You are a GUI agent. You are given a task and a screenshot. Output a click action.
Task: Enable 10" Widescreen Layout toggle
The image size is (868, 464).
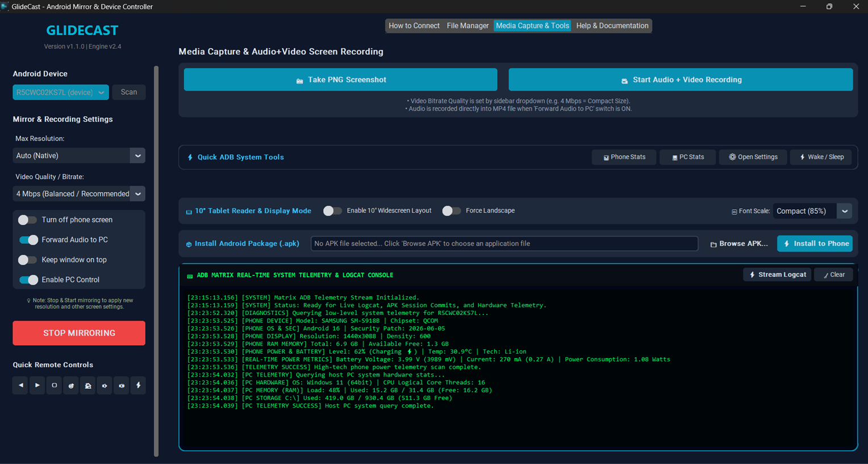coord(332,211)
